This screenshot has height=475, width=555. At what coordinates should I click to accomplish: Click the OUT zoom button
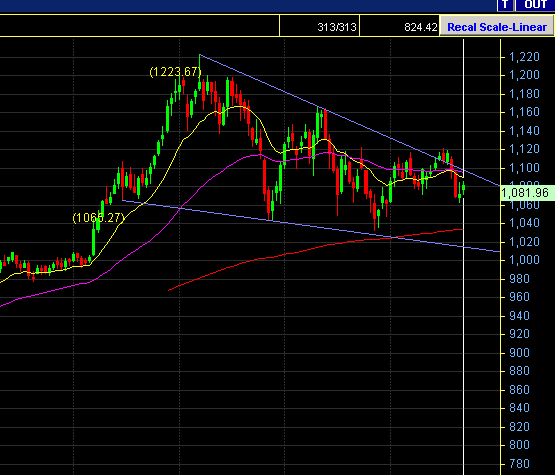point(535,5)
